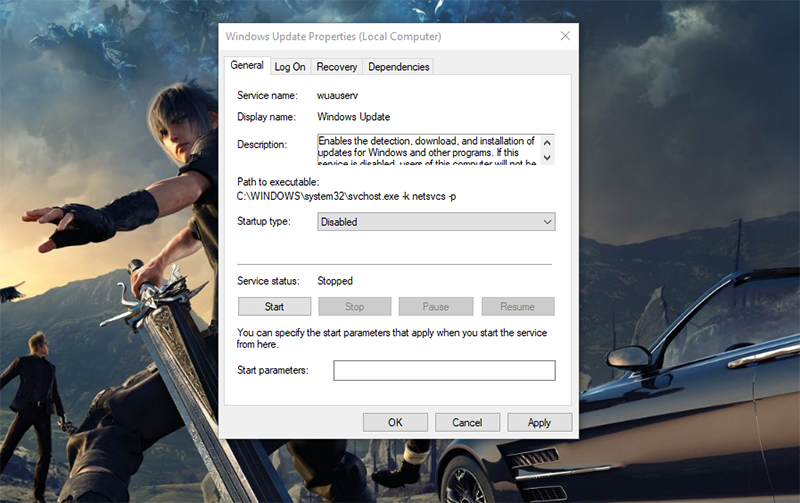Open the Log On tab
The height and width of the screenshot is (503, 800).
[x=290, y=67]
